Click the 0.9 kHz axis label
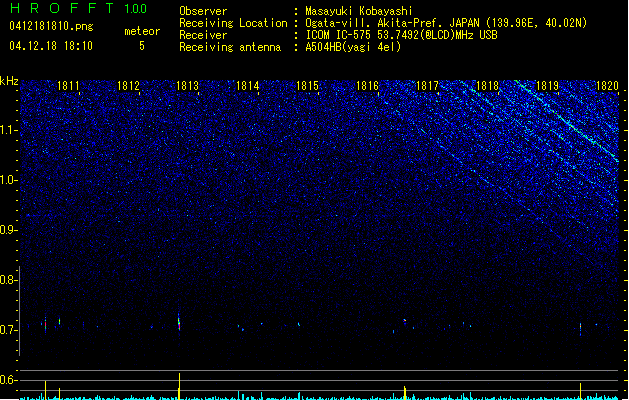This screenshot has height=400, width=629. click(9, 230)
